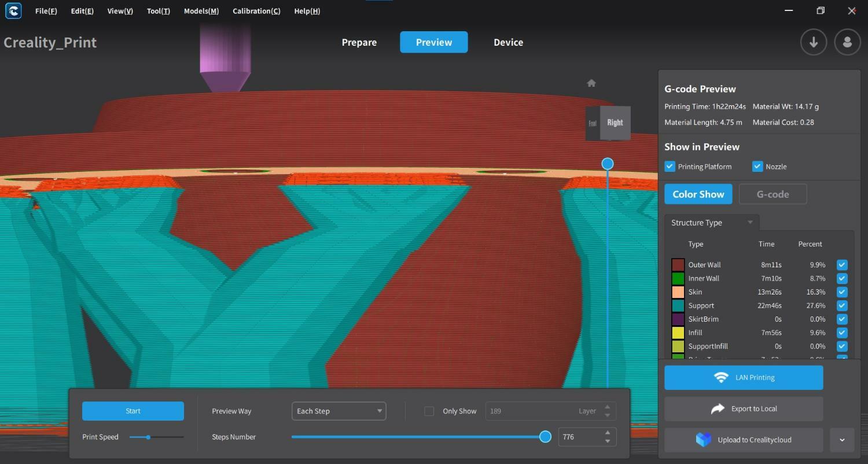Screen dimensions: 868x464
Task: Open the Calibration menu
Action: click(256, 11)
